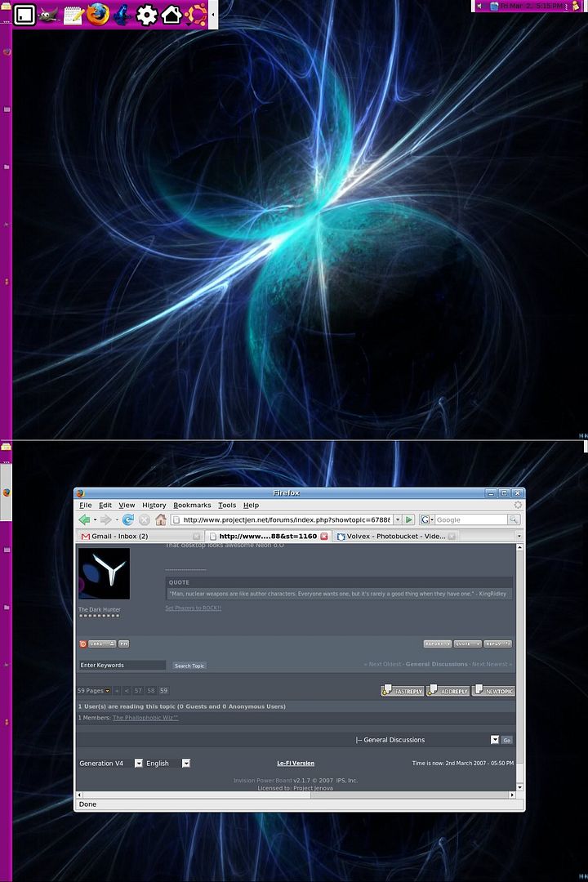The image size is (588, 882).
Task: Click the FASTREPLY button
Action: pos(403,690)
